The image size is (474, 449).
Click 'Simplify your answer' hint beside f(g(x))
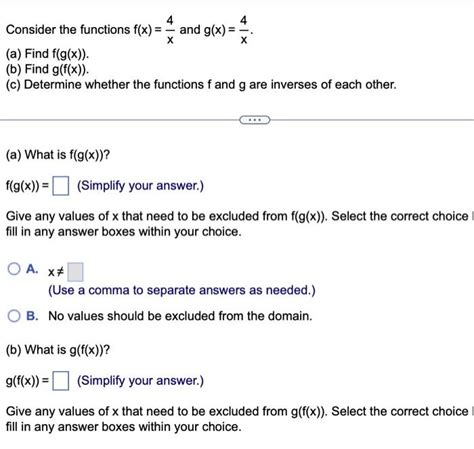pyautogui.click(x=140, y=186)
